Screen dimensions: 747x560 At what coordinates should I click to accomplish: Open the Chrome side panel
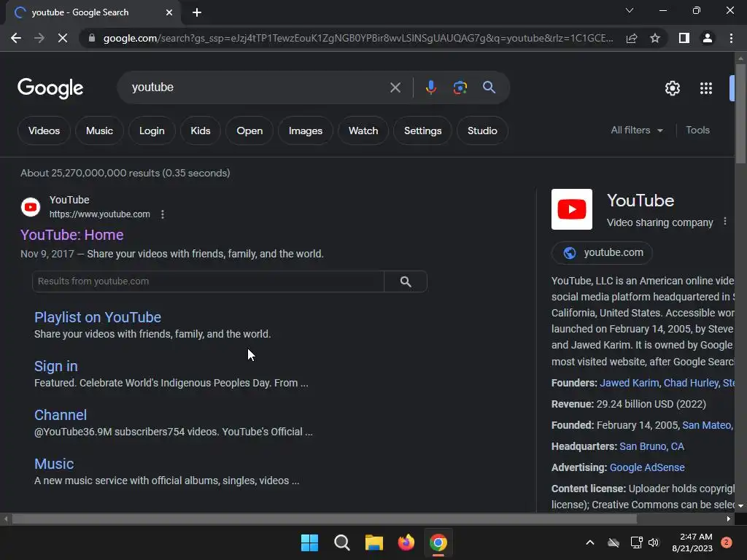tap(684, 38)
